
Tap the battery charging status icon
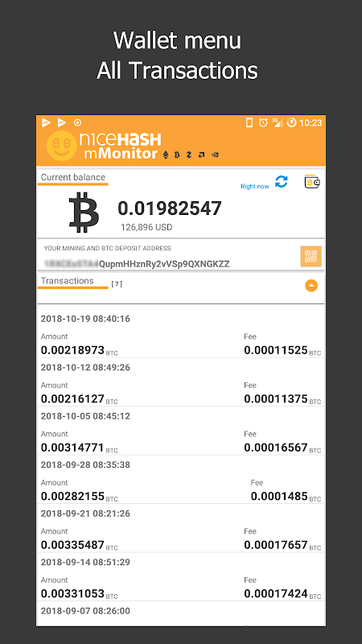291,122
